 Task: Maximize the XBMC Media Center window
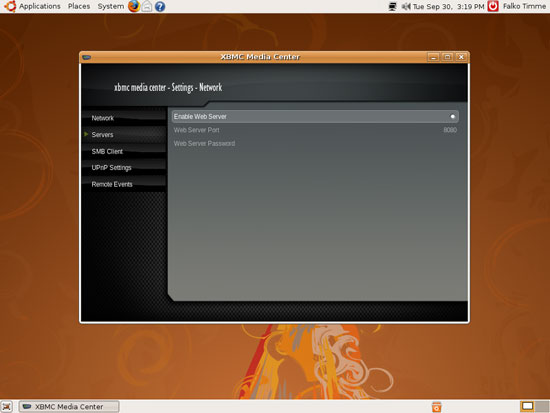tap(447, 57)
